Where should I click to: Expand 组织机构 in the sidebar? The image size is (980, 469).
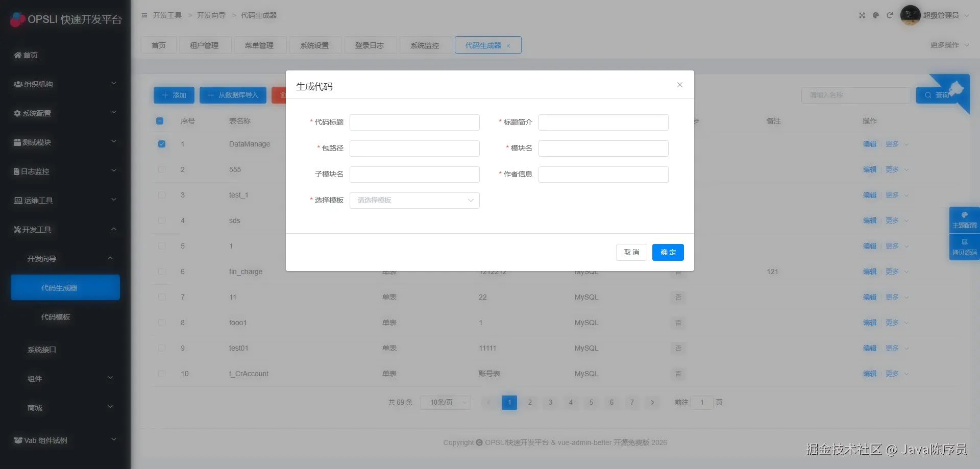click(x=65, y=84)
